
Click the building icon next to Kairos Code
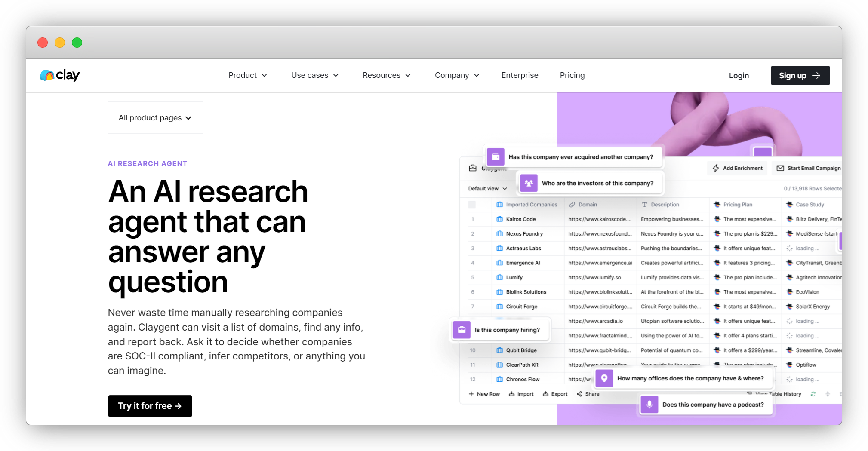[499, 219]
